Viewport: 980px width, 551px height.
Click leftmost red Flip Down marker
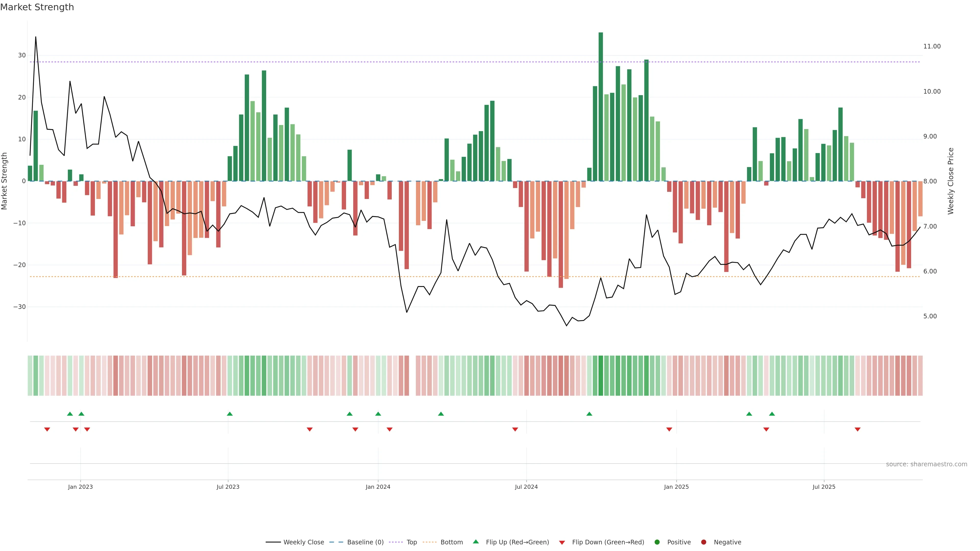tap(47, 429)
